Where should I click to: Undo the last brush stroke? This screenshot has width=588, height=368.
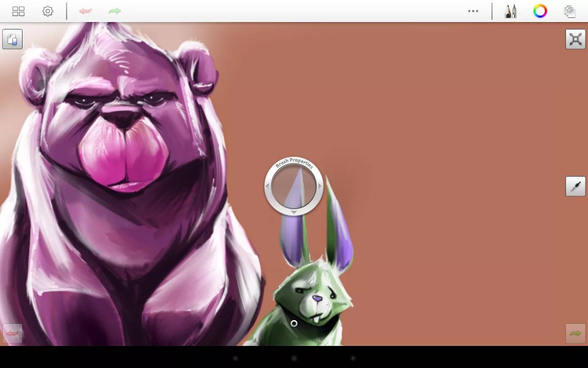[85, 11]
